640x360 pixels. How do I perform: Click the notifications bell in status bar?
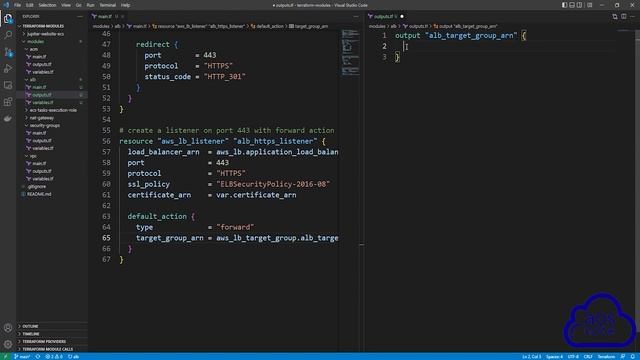pyautogui.click(x=633, y=357)
